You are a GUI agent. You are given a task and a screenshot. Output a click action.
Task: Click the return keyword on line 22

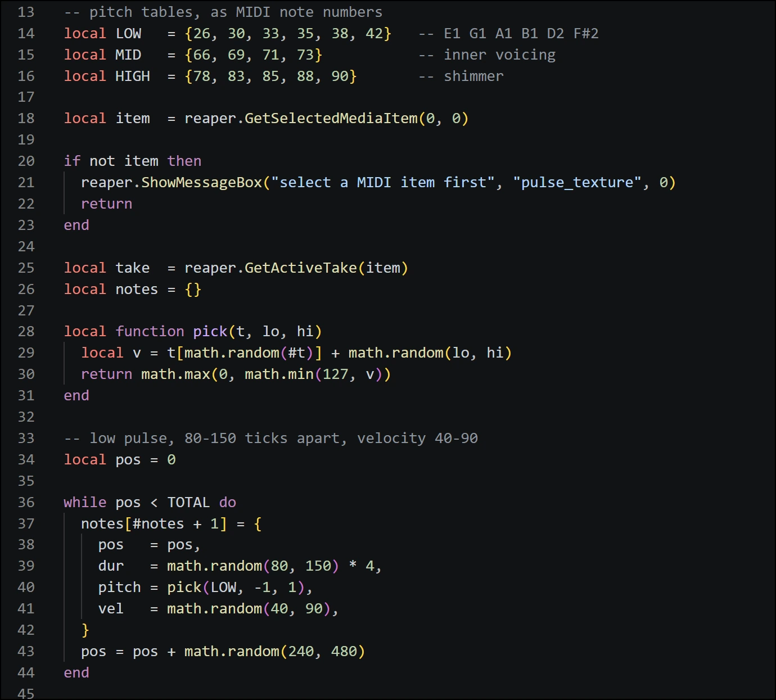(x=106, y=204)
